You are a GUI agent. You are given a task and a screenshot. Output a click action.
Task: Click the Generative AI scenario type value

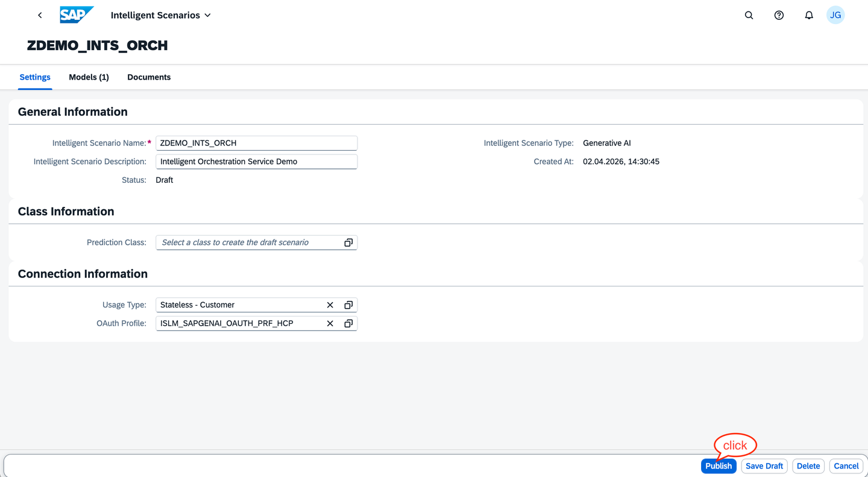click(607, 144)
